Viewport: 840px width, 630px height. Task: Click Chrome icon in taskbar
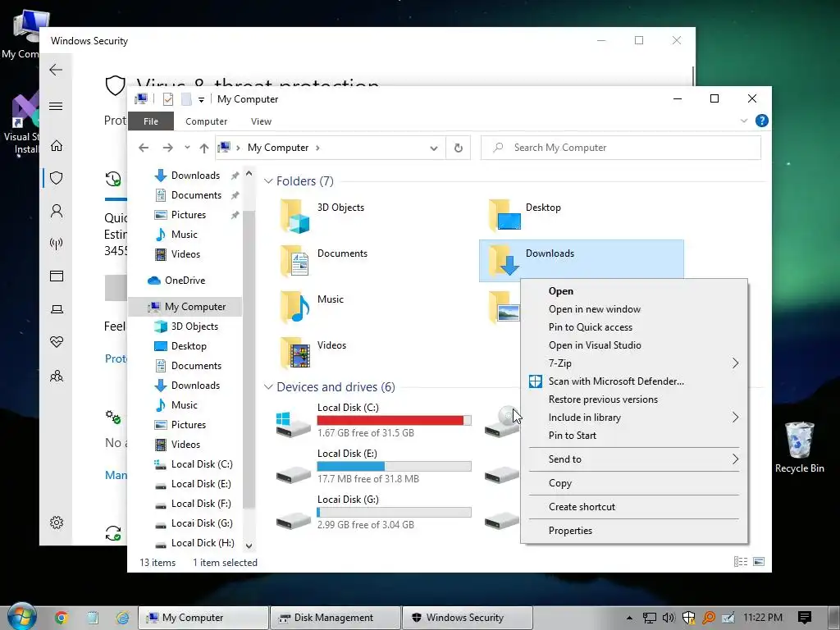point(61,618)
